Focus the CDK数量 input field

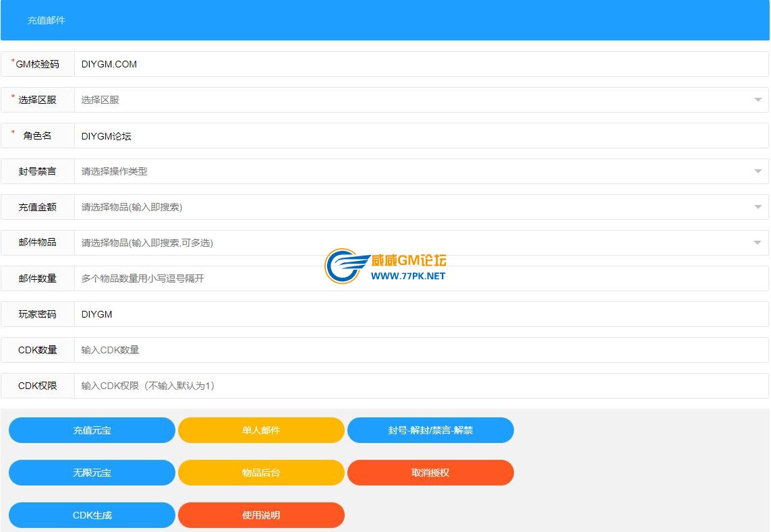pyautogui.click(x=418, y=350)
